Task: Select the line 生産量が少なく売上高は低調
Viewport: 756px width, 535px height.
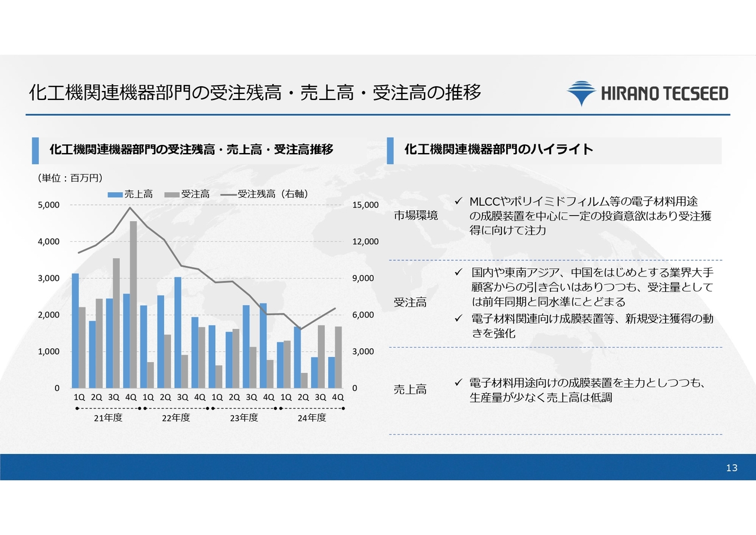Action: click(x=541, y=398)
